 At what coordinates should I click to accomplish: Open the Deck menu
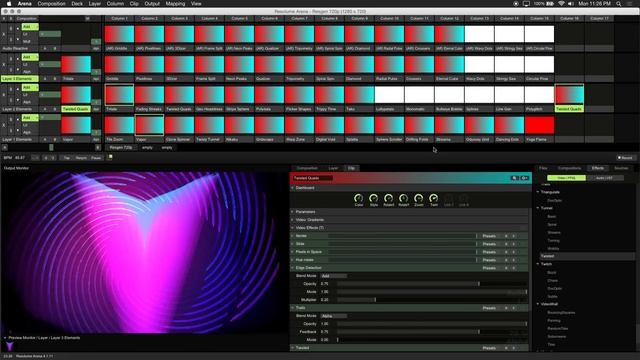(77, 4)
